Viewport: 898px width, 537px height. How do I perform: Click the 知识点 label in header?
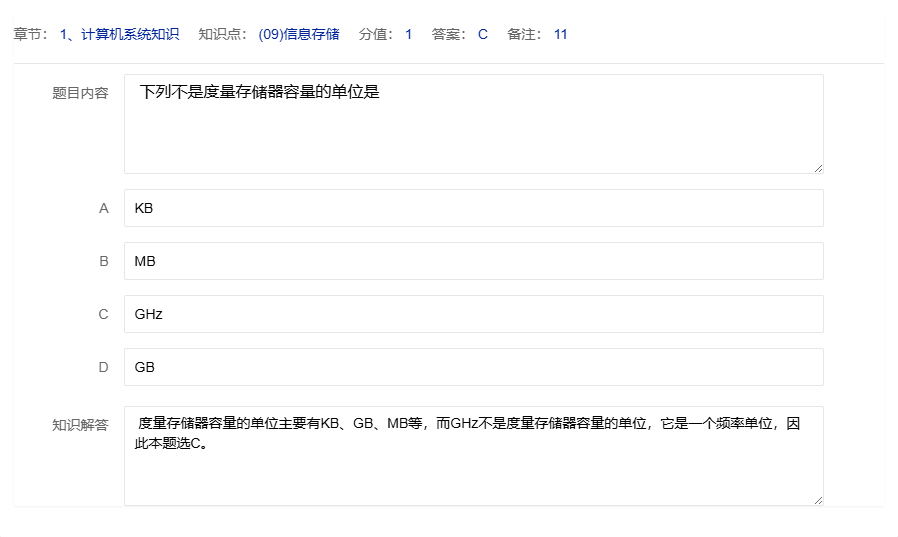pos(220,34)
